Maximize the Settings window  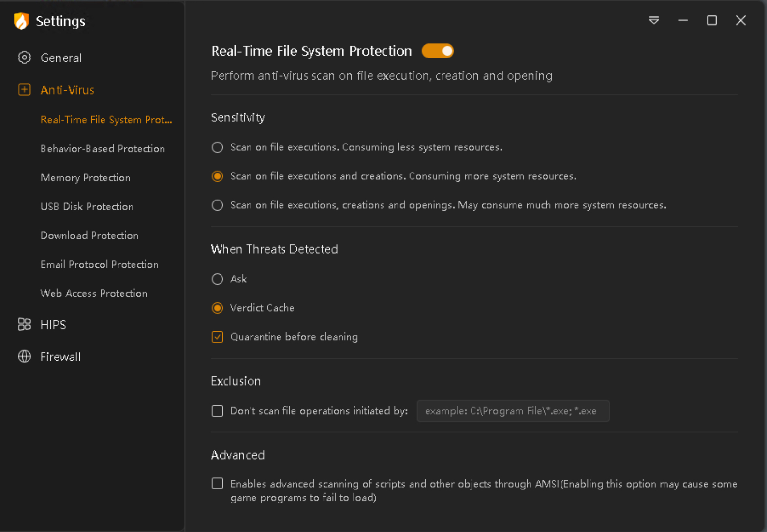click(x=711, y=20)
